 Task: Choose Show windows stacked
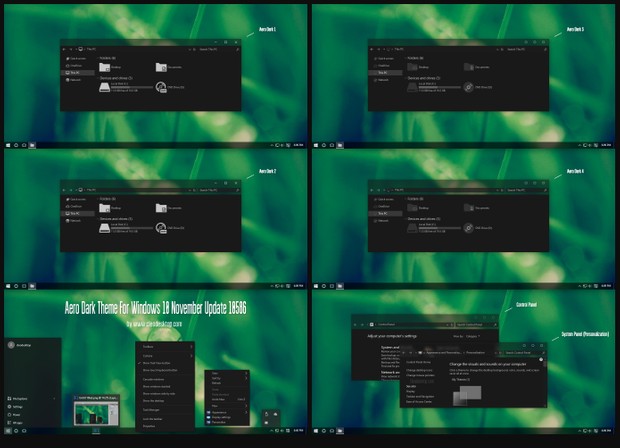point(165,387)
